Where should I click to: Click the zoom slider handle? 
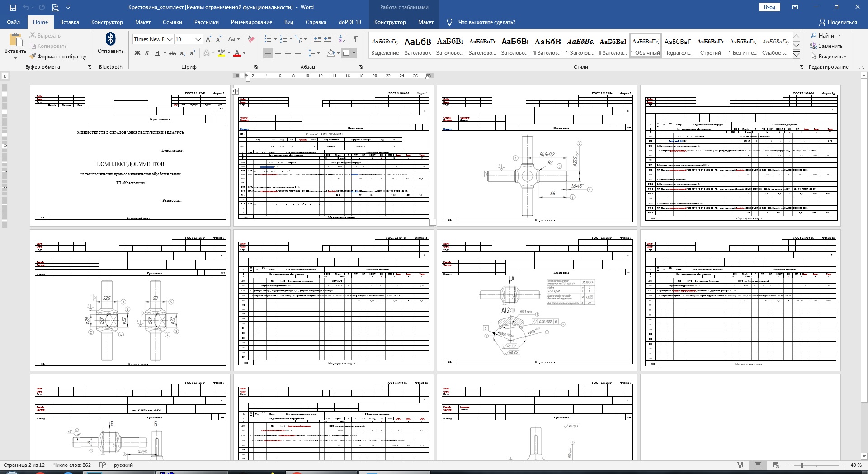coord(802,465)
